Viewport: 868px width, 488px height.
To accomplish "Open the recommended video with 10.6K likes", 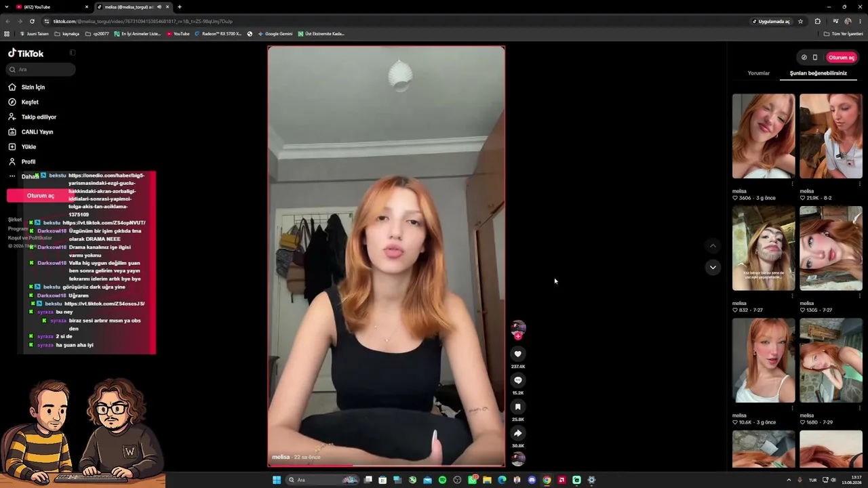I will [764, 361].
